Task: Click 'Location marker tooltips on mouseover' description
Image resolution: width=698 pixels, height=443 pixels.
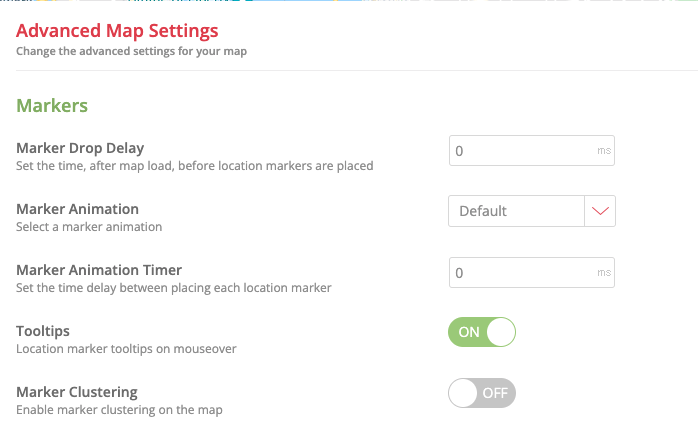Action: [126, 349]
